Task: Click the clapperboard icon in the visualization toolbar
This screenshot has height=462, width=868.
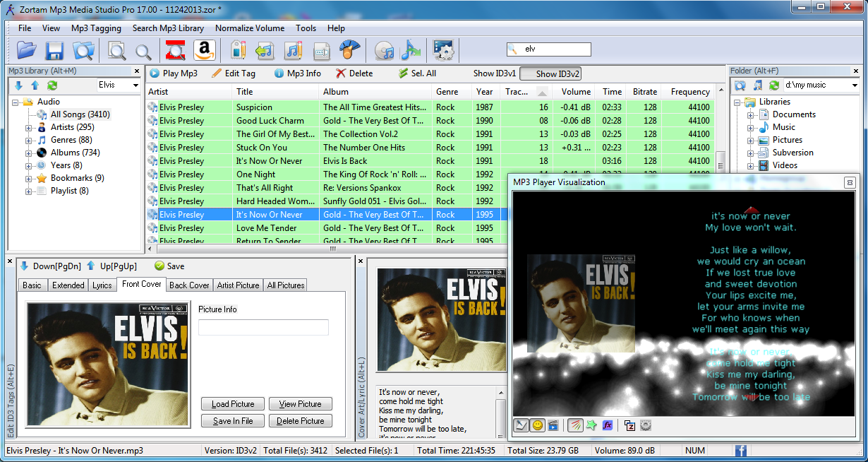Action: (x=553, y=425)
